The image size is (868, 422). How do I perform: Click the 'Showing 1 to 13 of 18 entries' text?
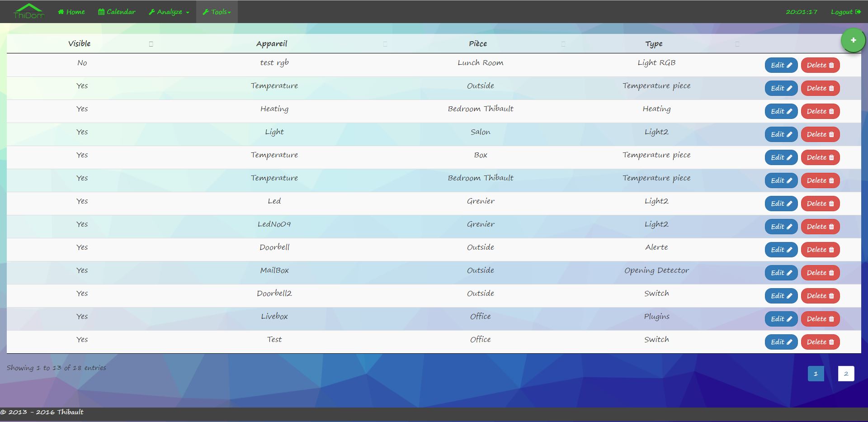pyautogui.click(x=57, y=368)
